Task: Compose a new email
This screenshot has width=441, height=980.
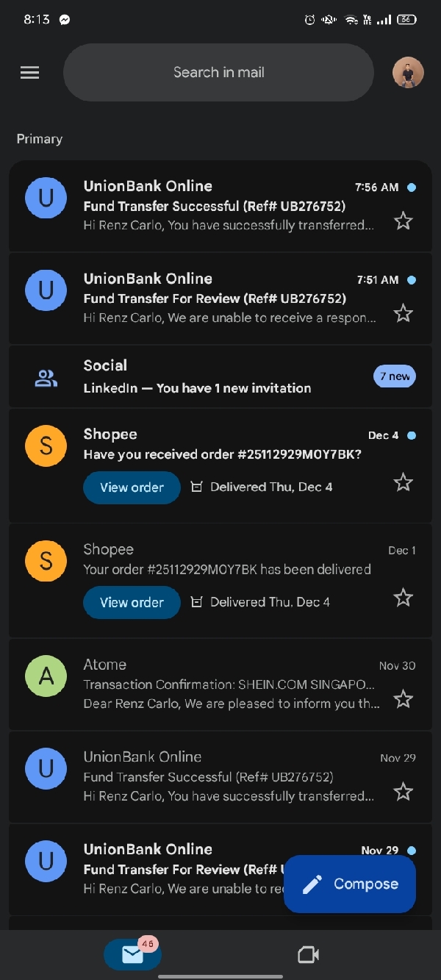Action: click(350, 884)
